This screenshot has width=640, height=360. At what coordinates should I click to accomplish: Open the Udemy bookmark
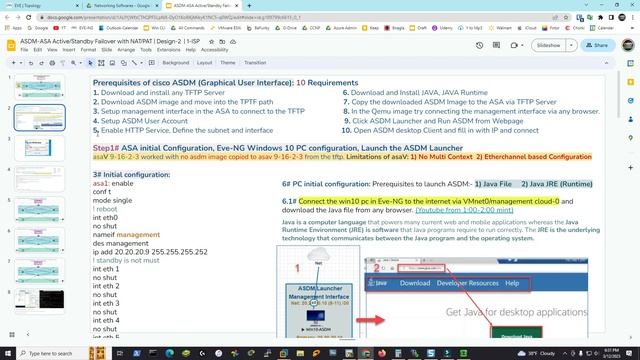(442, 28)
